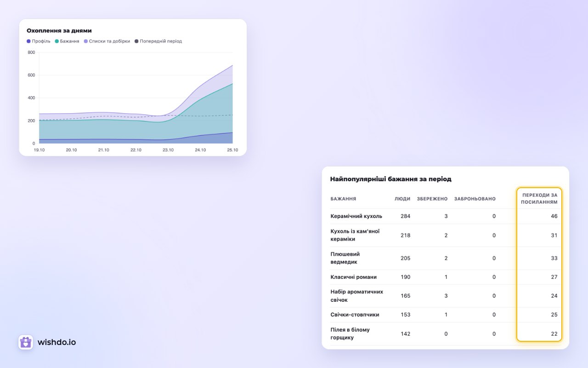Screen dimensions: 588x368
Task: Click the 23.10 date axis label
Action: [168, 150]
